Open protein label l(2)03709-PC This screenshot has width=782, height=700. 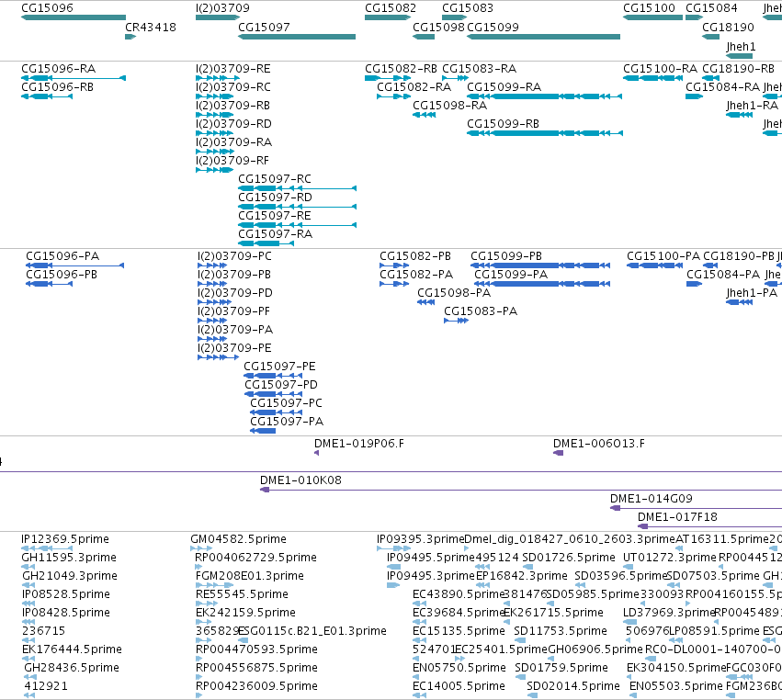coord(235,256)
